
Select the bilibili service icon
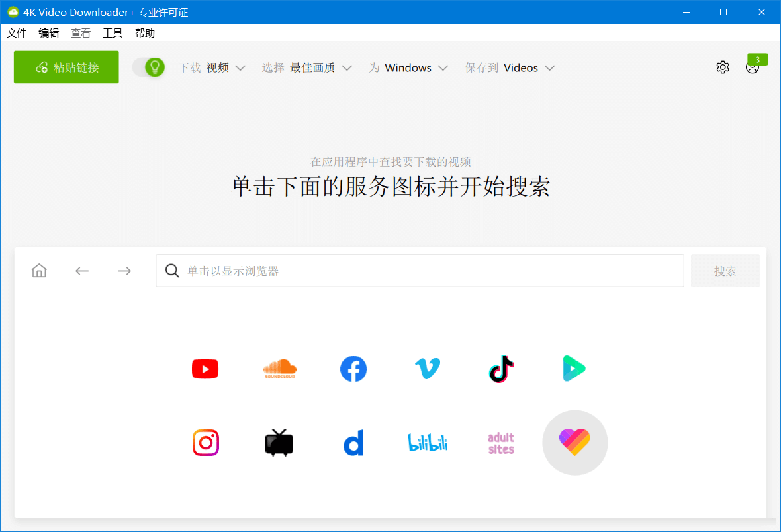(x=427, y=443)
